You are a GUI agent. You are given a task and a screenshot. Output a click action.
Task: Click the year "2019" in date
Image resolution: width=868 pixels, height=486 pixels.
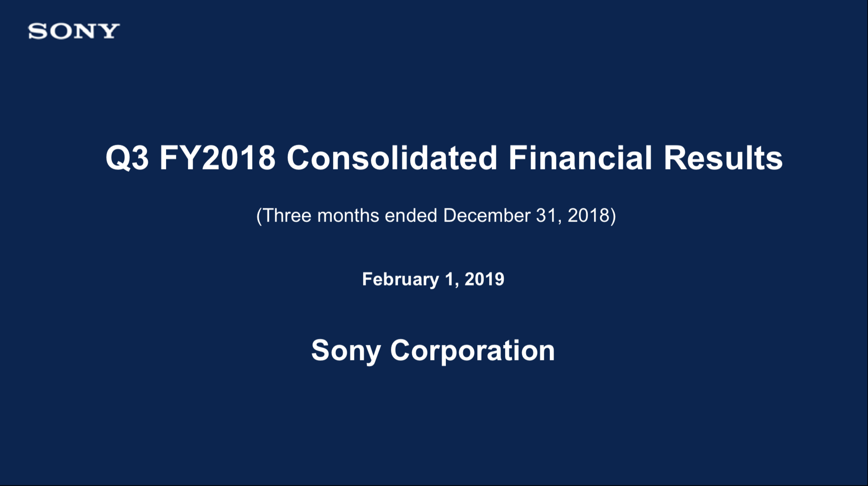pyautogui.click(x=485, y=279)
